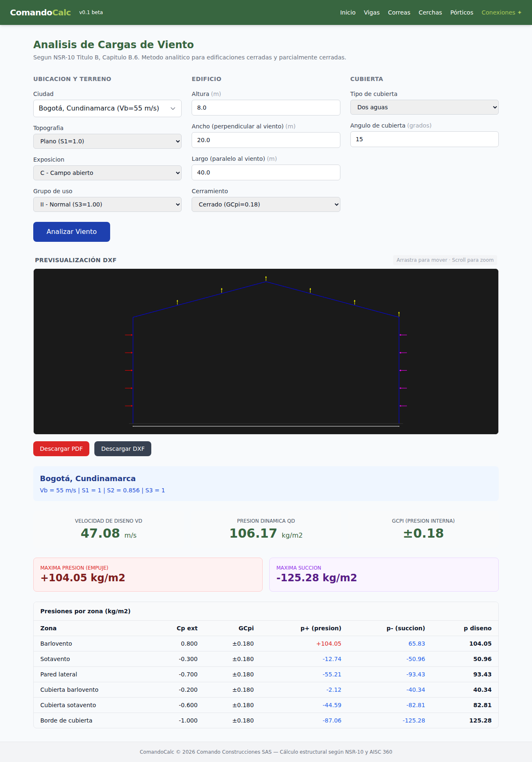Navigate to Correas

[x=399, y=12]
